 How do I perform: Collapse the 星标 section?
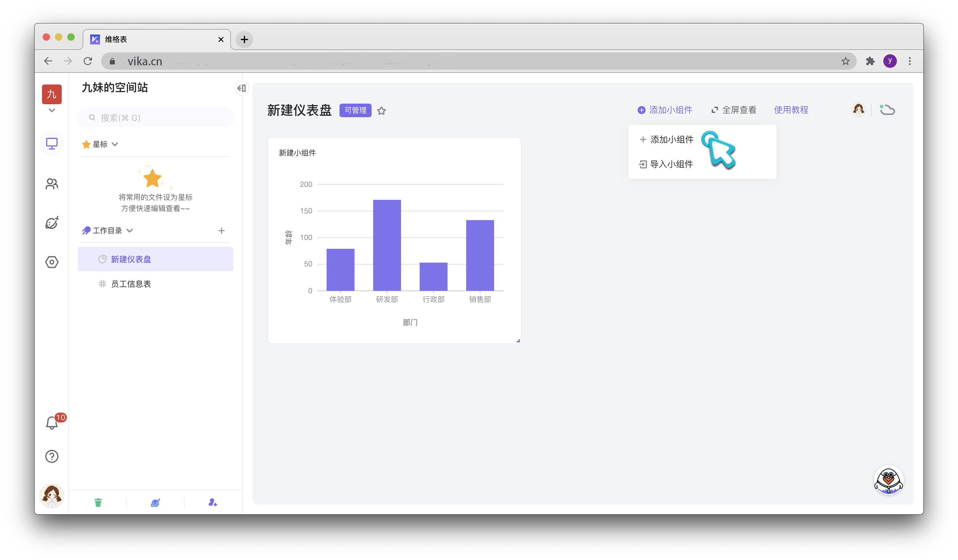(115, 144)
